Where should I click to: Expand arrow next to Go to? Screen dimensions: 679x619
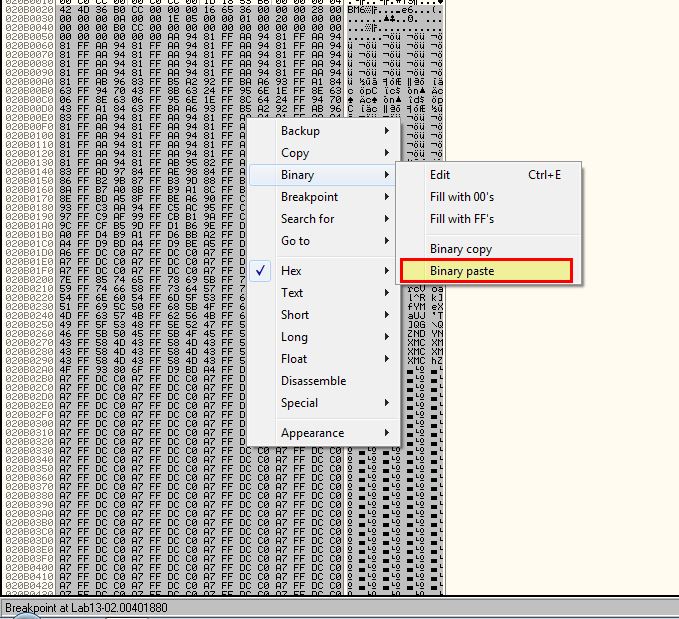[x=387, y=241]
